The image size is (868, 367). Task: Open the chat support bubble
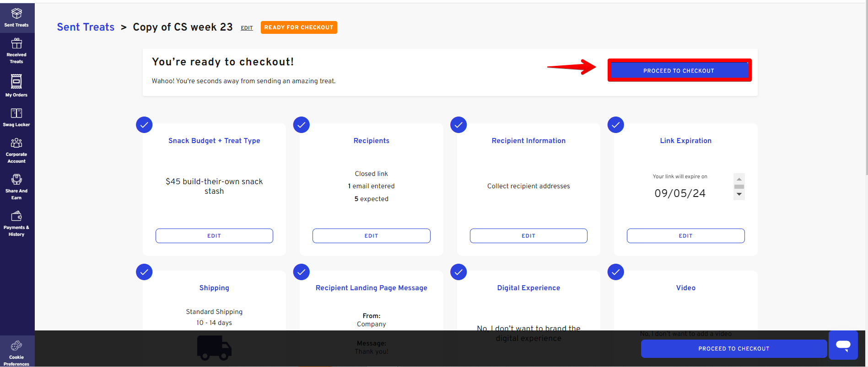(843, 345)
